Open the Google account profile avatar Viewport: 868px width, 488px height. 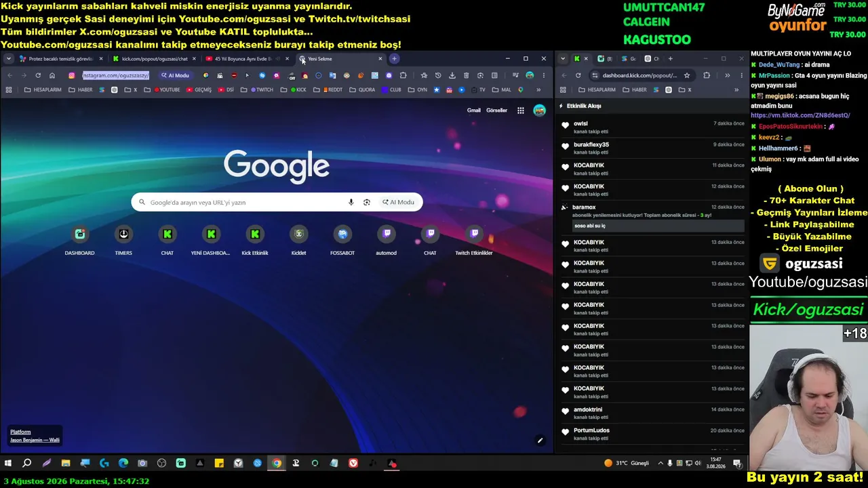[x=539, y=110]
